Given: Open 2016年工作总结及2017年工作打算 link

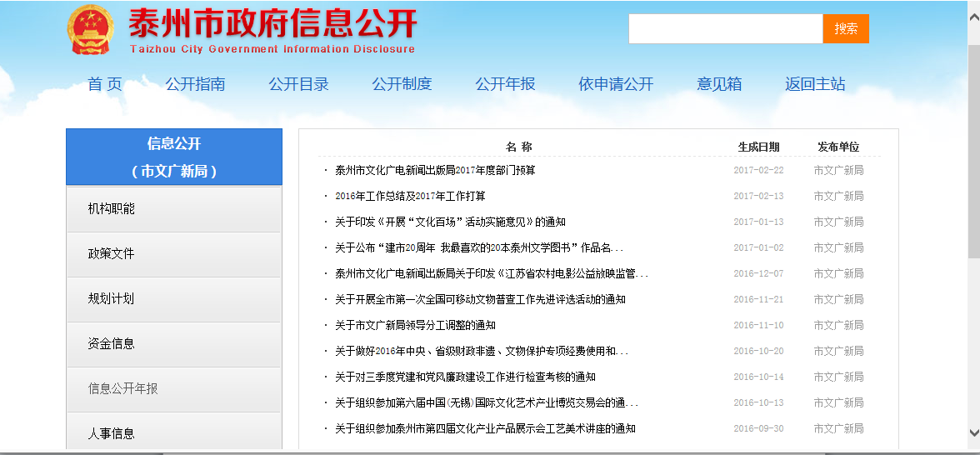Looking at the screenshot, I should point(410,196).
